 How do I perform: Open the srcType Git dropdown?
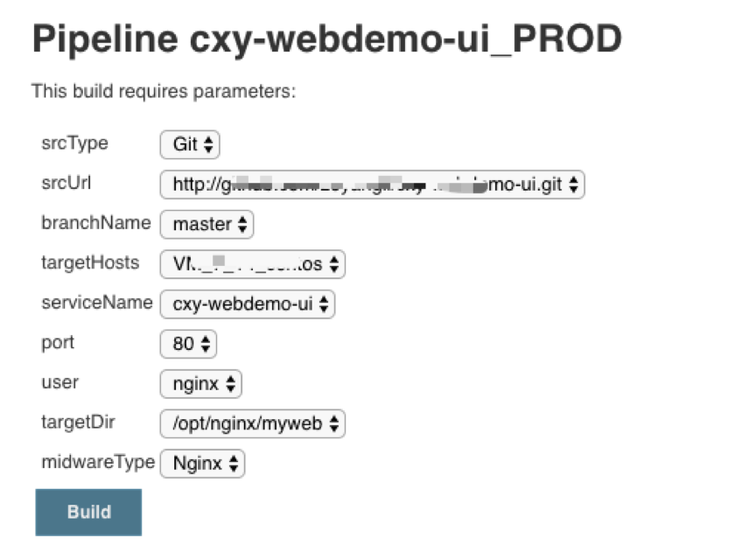190,144
